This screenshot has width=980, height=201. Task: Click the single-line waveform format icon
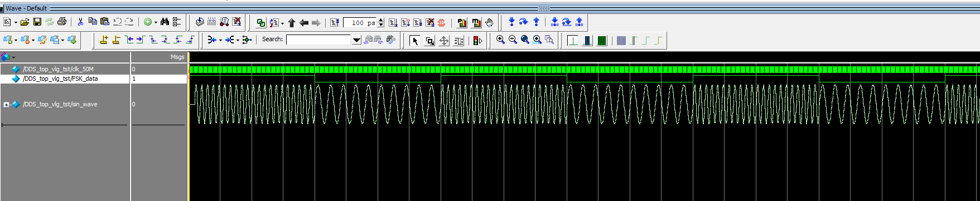572,40
